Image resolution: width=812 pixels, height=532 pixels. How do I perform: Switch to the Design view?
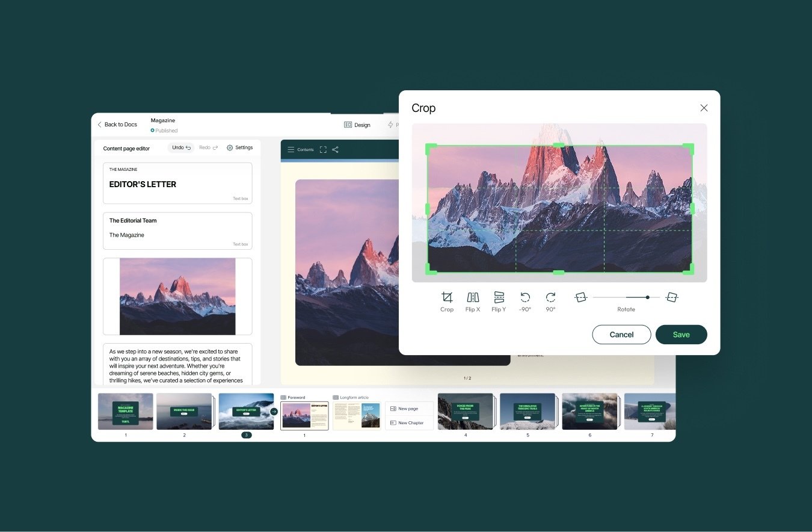pyautogui.click(x=357, y=125)
